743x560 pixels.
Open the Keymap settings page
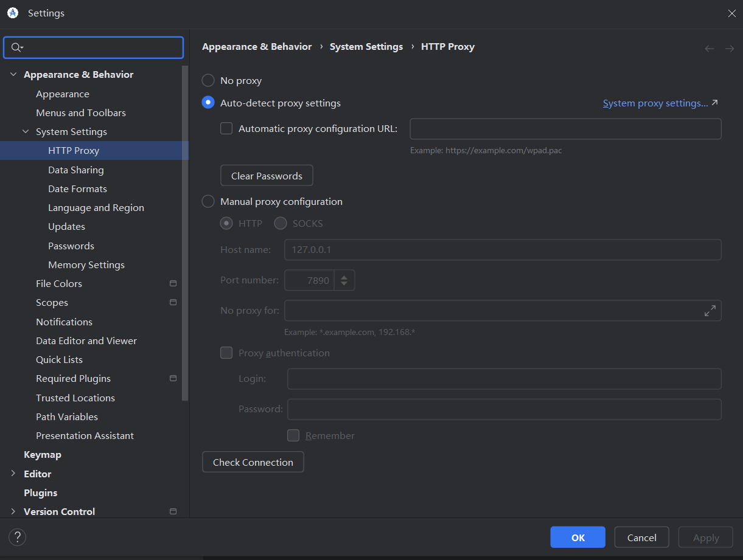(x=43, y=454)
